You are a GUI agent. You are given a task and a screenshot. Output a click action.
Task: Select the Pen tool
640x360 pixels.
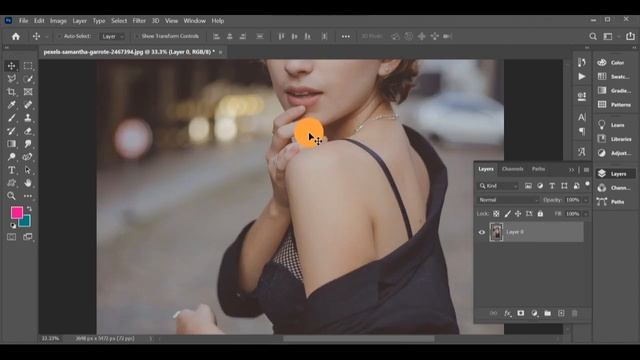click(28, 157)
